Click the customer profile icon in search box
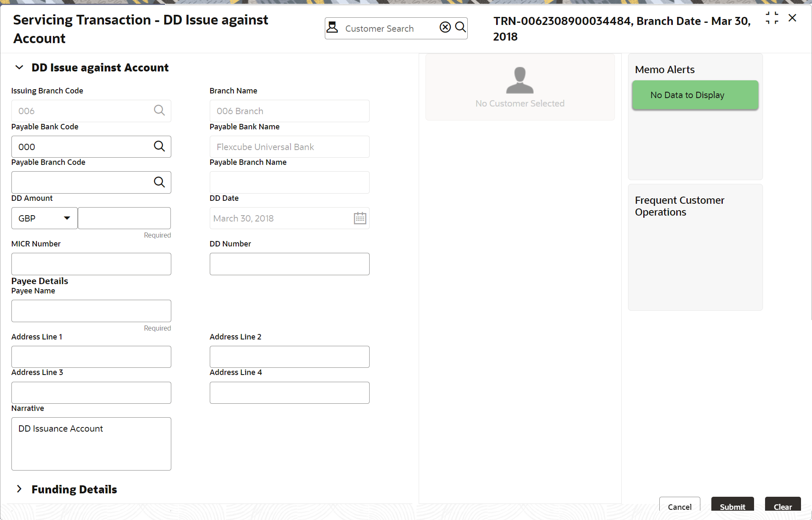The image size is (812, 520). coord(332,27)
